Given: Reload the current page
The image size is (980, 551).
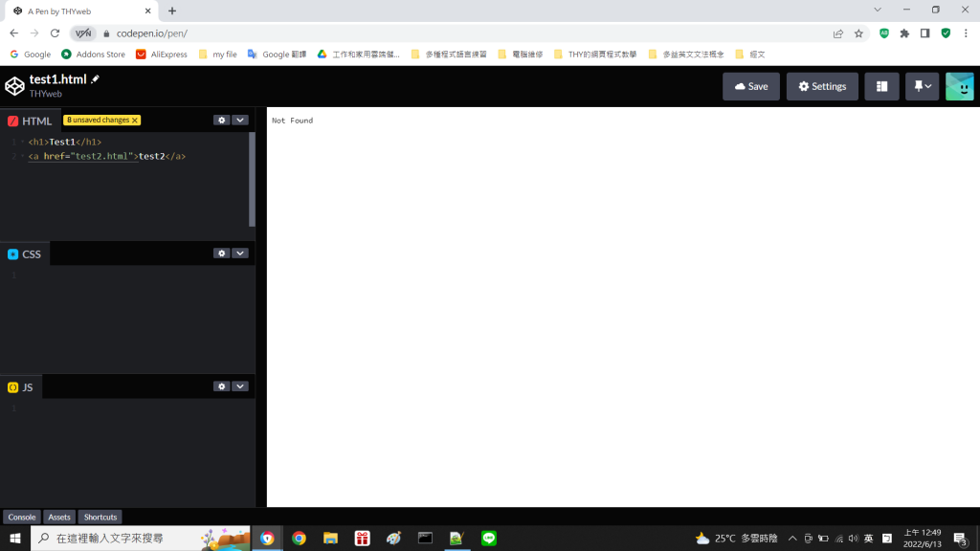Looking at the screenshot, I should click(x=55, y=33).
